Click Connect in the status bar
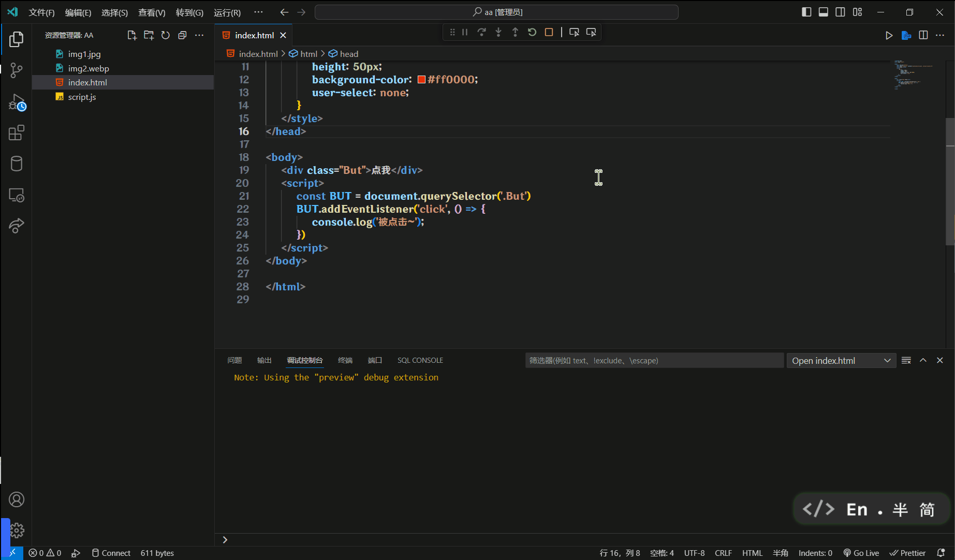 tap(111, 553)
